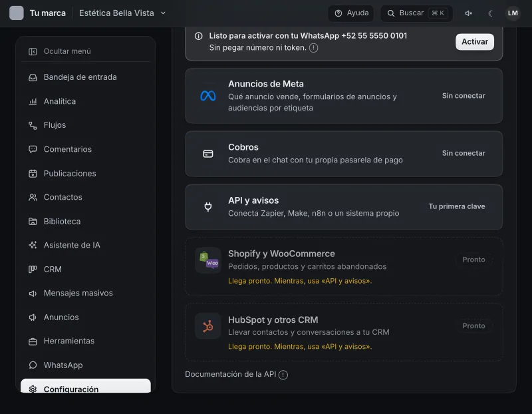Screen dimensions: 532x414
Task: Click the Flujos flow icon
Action: (33, 125)
